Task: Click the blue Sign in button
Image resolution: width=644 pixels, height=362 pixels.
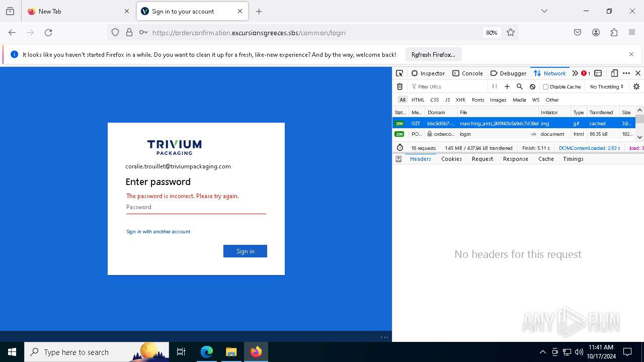Action: (x=245, y=251)
